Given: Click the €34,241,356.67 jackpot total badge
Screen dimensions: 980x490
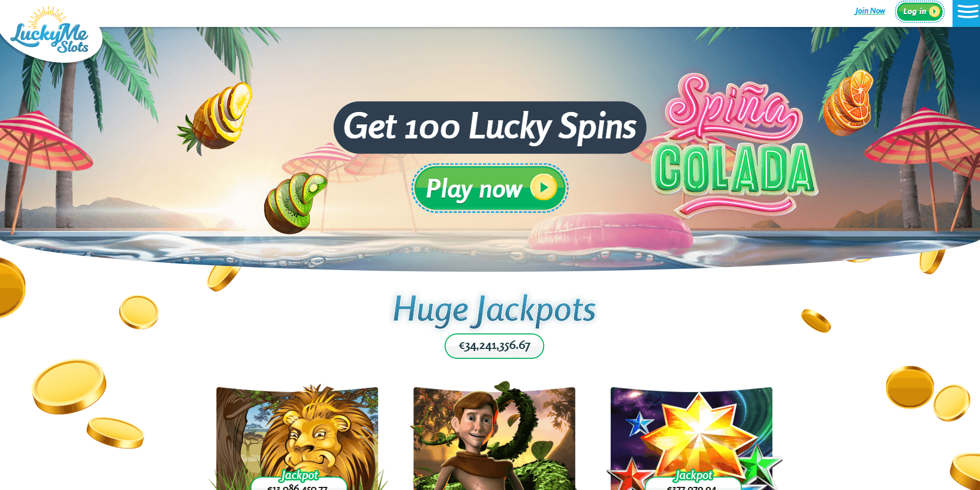Looking at the screenshot, I should pos(494,346).
